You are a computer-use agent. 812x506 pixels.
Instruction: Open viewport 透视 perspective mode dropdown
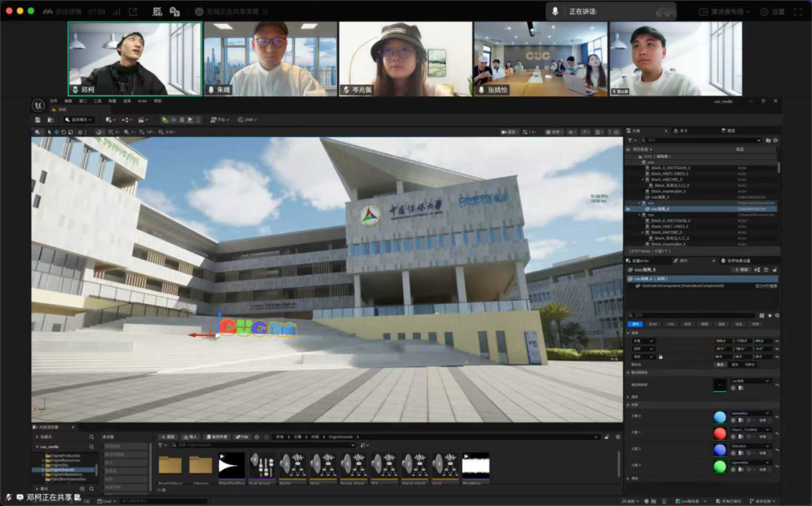(510, 132)
